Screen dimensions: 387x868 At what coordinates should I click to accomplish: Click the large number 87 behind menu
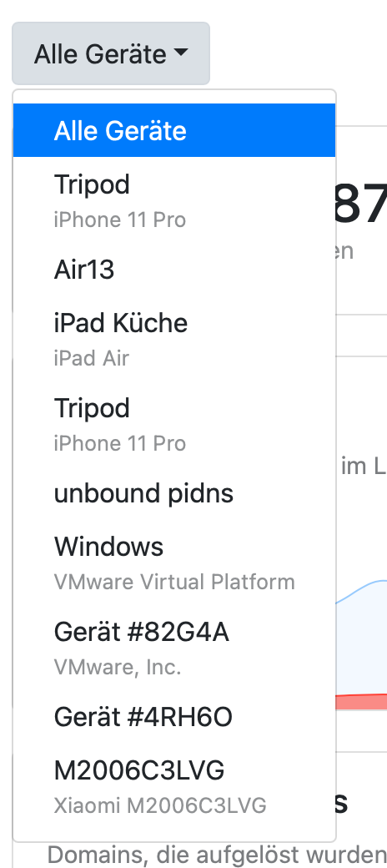[x=361, y=204]
